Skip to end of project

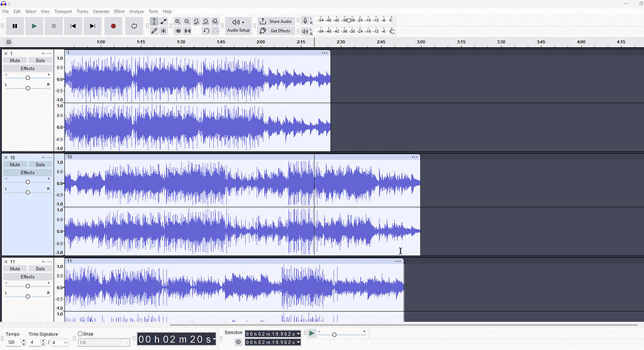click(x=92, y=26)
